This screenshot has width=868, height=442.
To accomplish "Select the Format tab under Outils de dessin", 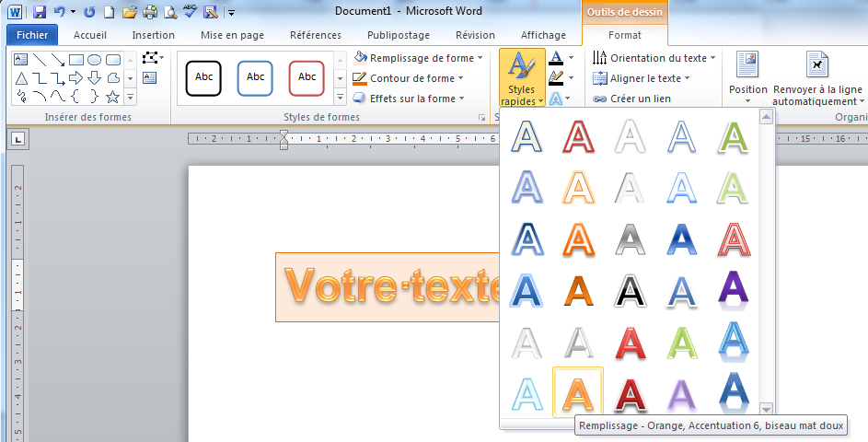I will [x=625, y=35].
